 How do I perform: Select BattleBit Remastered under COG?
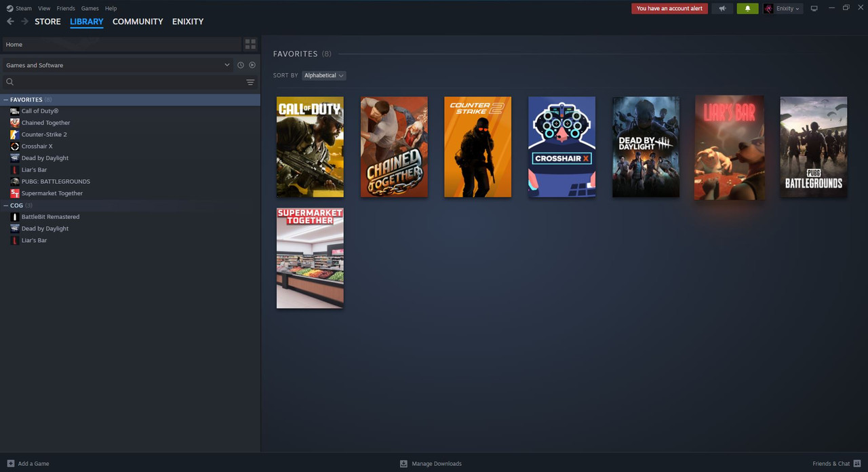(x=50, y=217)
